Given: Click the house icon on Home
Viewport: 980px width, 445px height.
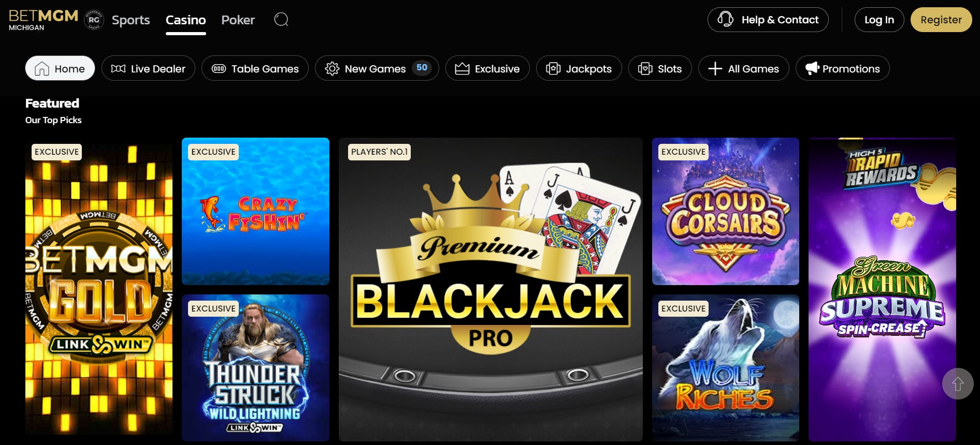Looking at the screenshot, I should tap(41, 69).
